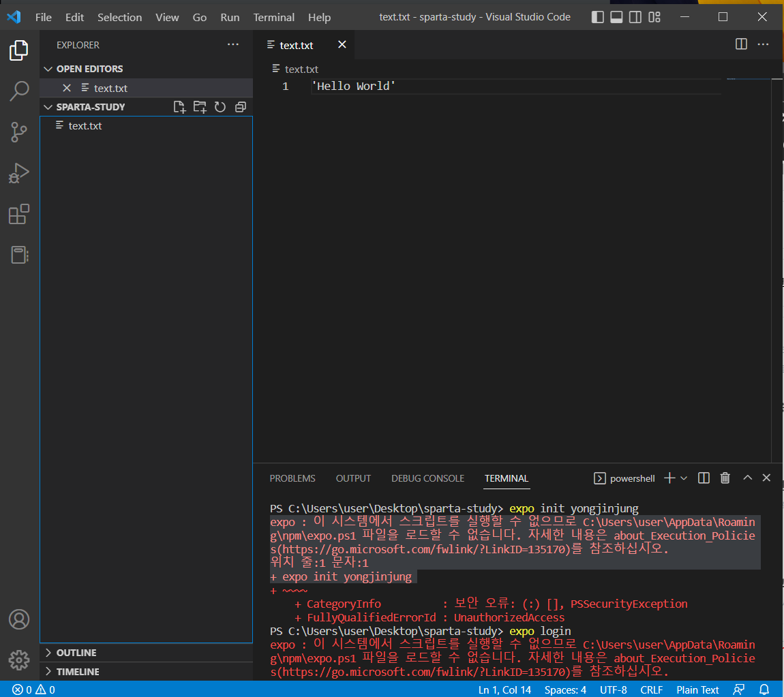Select text.txt in the Open Editors list
Viewport: 784px width, 697px height.
pyautogui.click(x=146, y=88)
